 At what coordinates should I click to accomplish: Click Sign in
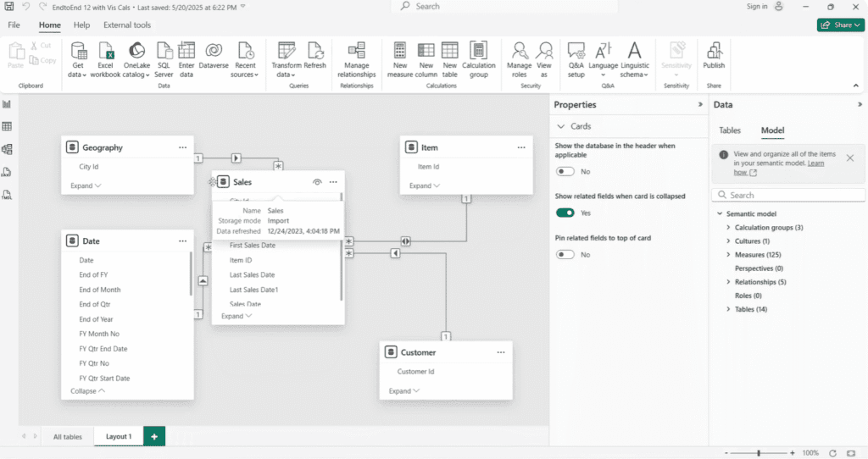[757, 7]
